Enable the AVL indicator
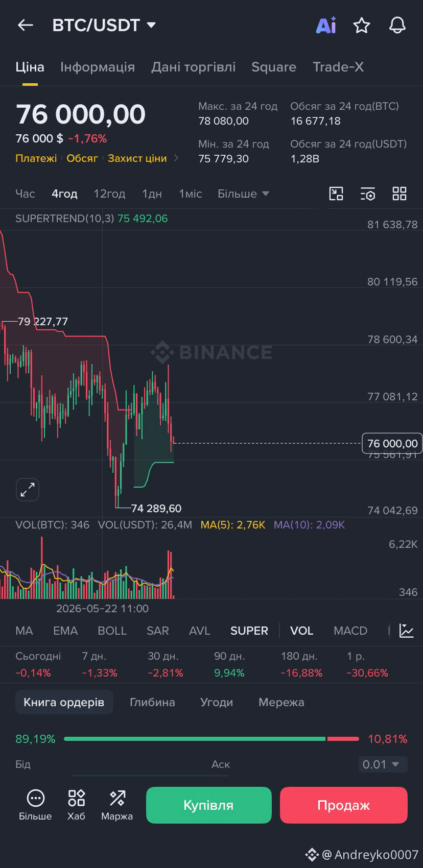This screenshot has height=868, width=423. (x=200, y=631)
